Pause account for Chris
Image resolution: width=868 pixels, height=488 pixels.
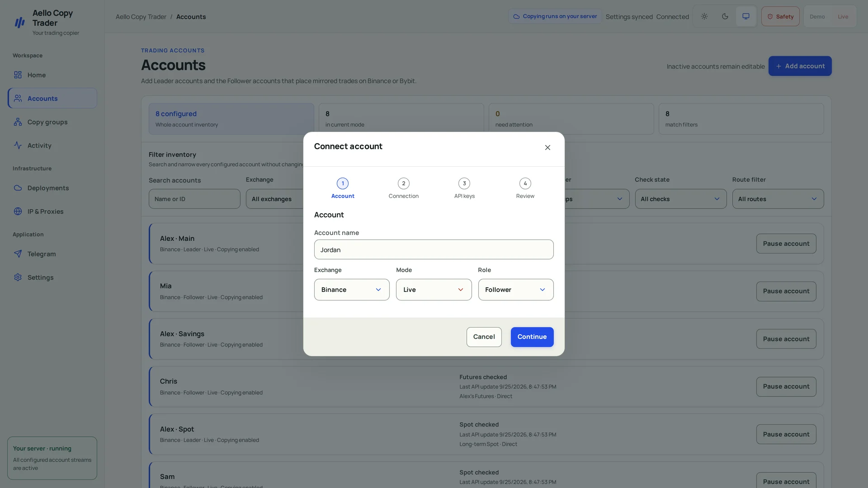click(786, 387)
